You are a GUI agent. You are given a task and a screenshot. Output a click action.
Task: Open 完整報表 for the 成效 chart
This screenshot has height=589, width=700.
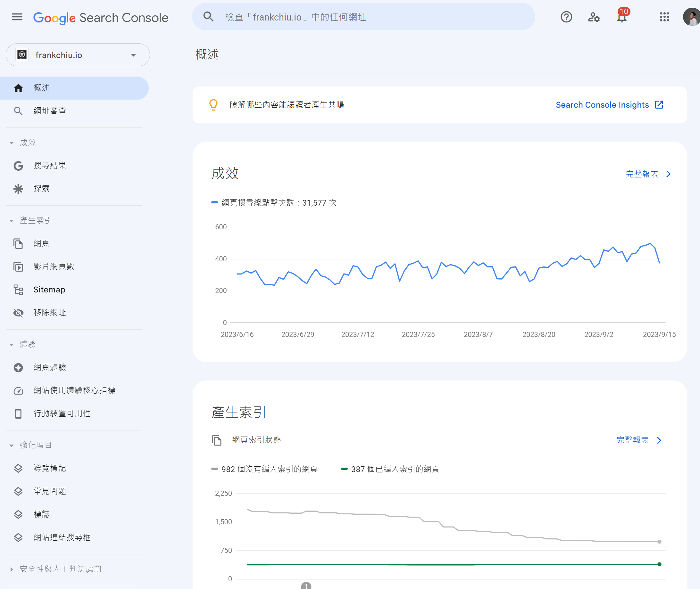tap(647, 174)
